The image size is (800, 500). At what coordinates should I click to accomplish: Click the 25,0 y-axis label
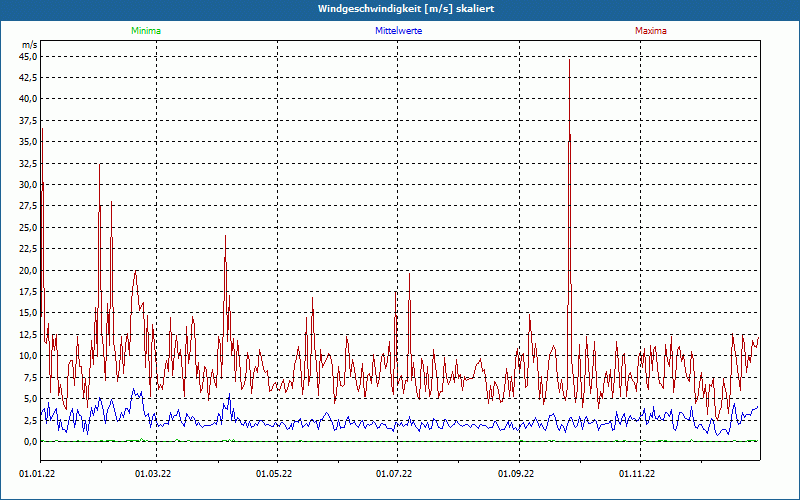pyautogui.click(x=28, y=227)
